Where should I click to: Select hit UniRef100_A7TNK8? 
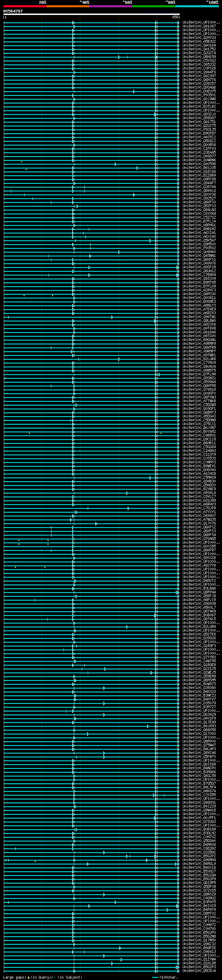(199, 401)
